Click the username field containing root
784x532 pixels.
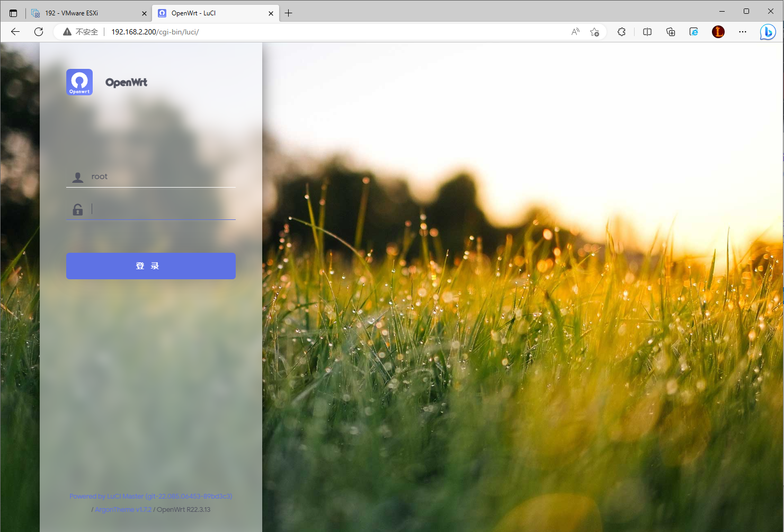pos(151,176)
